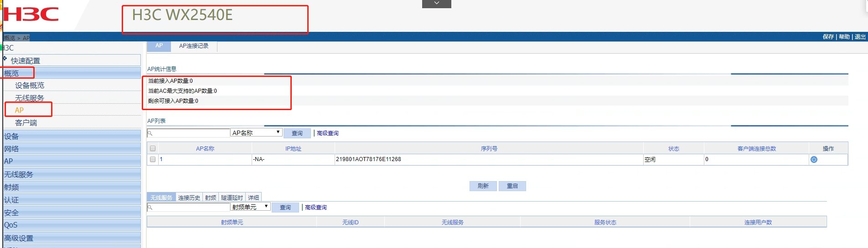868x248 pixels.
Task: Click 查询 button next to AP名称
Action: [297, 133]
